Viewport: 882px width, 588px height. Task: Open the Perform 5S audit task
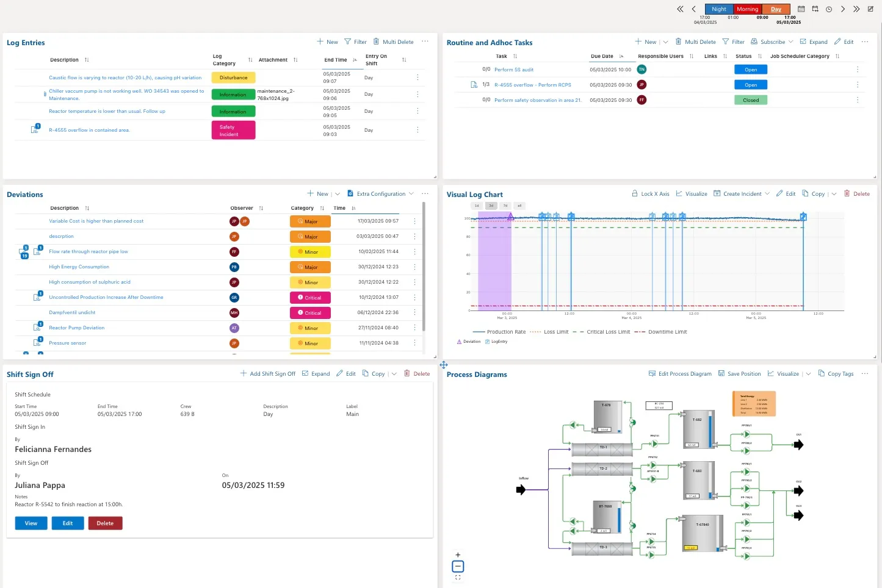(514, 70)
